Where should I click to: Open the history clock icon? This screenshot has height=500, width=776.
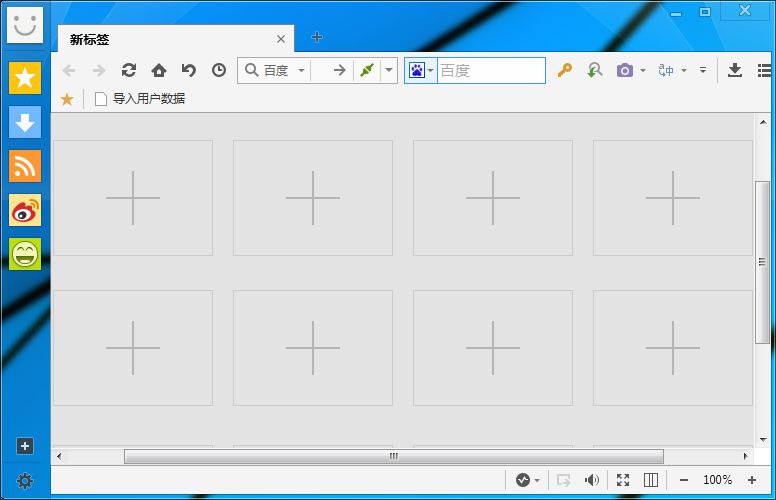click(x=219, y=70)
